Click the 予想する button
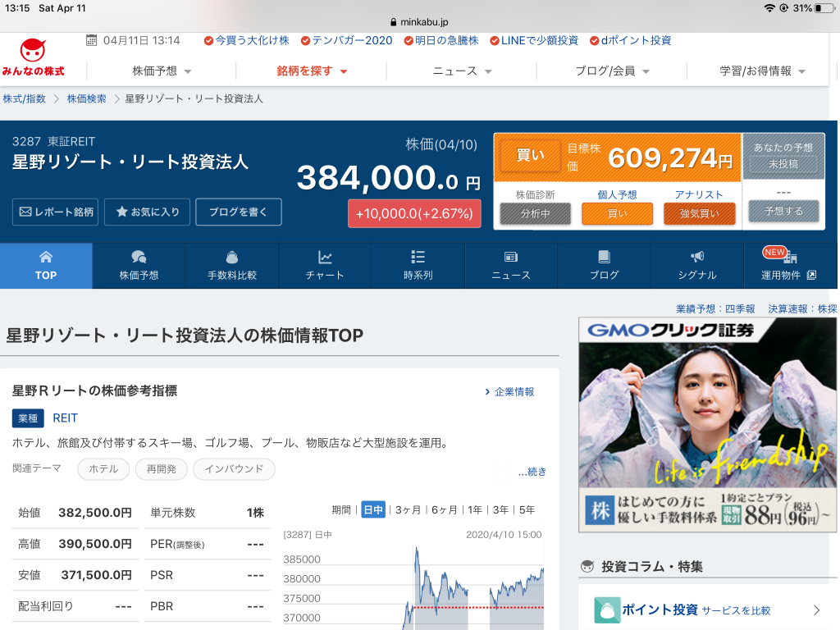Viewport: 840px width, 630px height. (783, 211)
